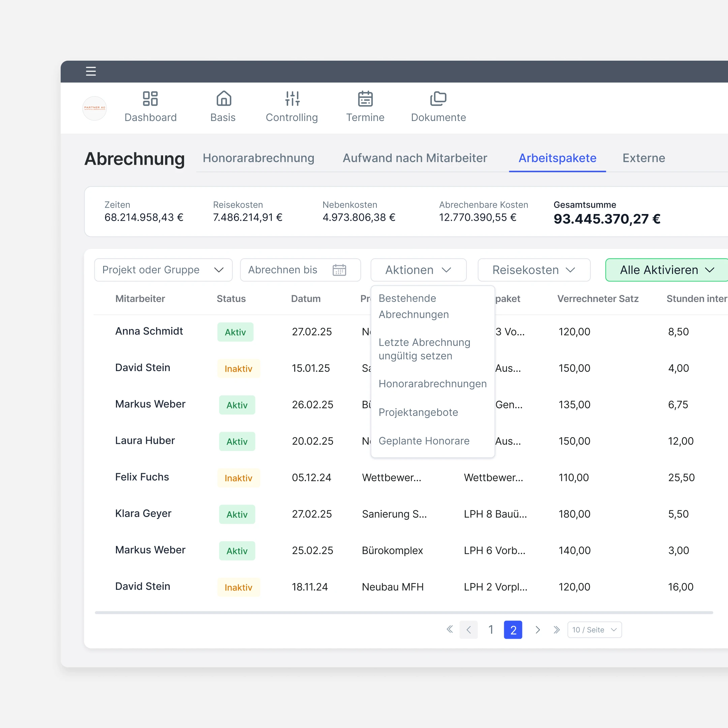The width and height of the screenshot is (728, 728).
Task: Collapse the Aktionen dropdown
Action: [418, 270]
